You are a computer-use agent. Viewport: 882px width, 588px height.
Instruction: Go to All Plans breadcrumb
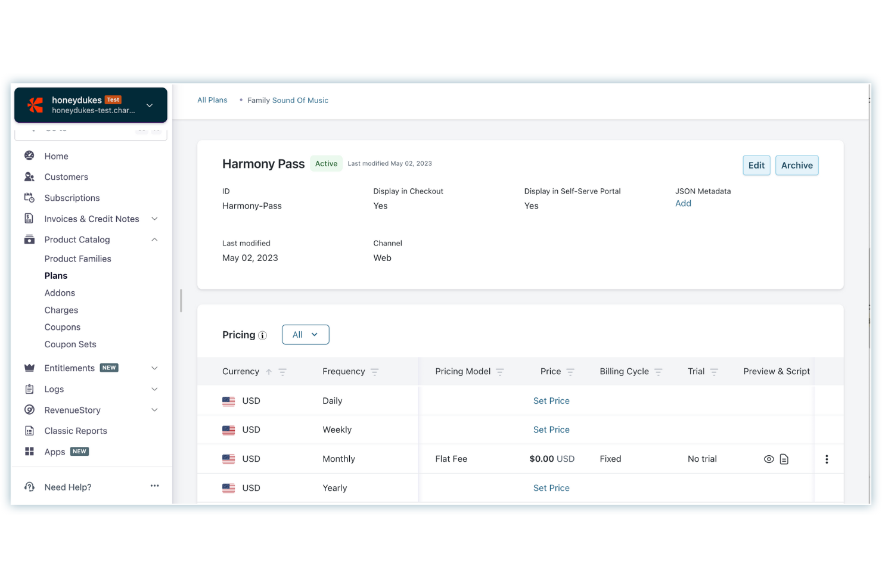pos(212,100)
